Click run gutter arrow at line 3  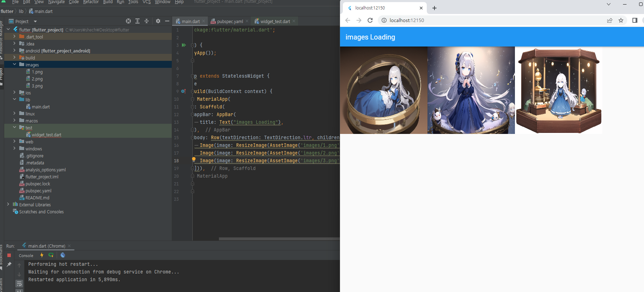(x=184, y=45)
